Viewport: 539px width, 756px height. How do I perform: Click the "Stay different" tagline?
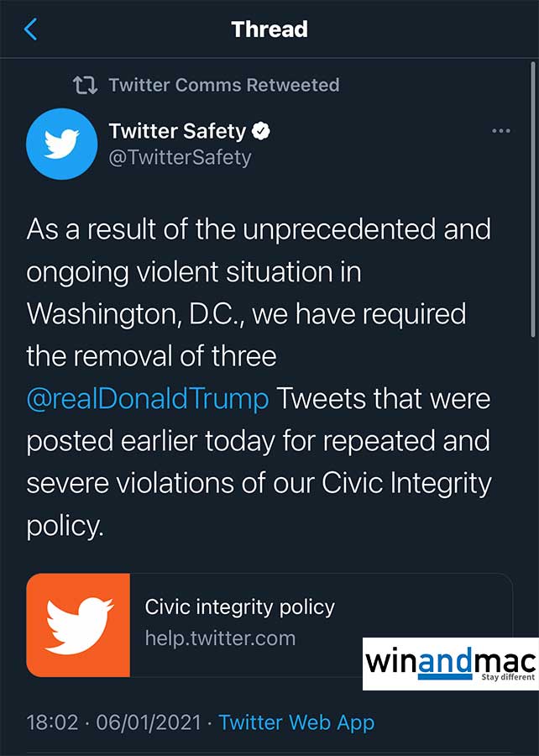click(506, 677)
